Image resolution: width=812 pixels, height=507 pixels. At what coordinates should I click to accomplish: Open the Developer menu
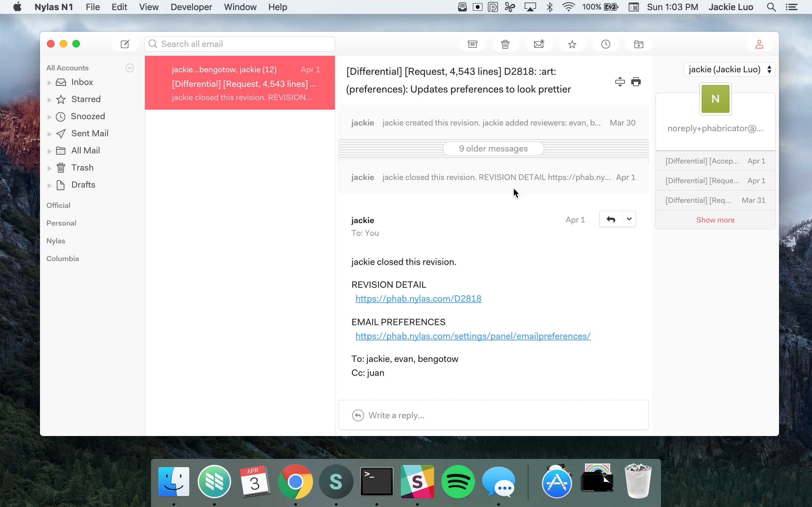(x=191, y=7)
